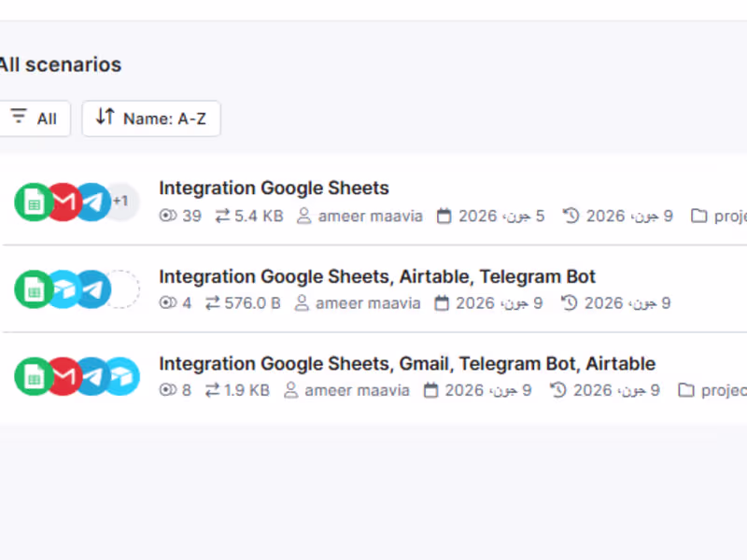Click the folder icon in the 1.9 KB row

686,390
